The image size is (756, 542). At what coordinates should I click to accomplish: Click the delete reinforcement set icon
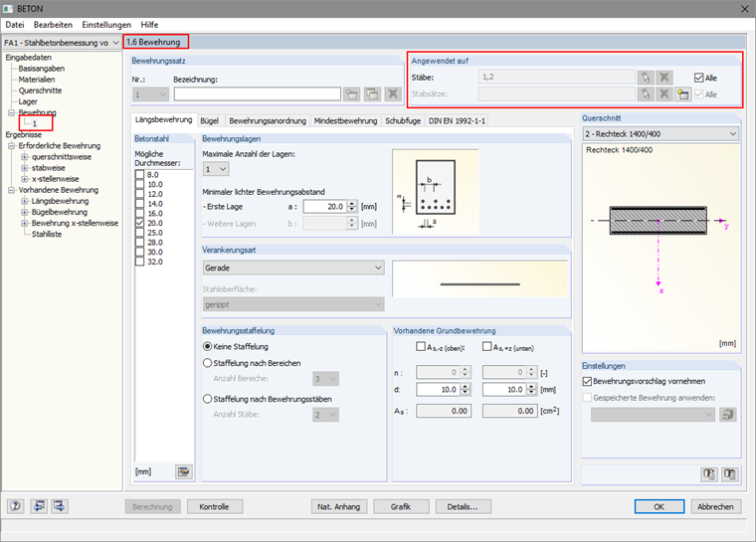393,94
